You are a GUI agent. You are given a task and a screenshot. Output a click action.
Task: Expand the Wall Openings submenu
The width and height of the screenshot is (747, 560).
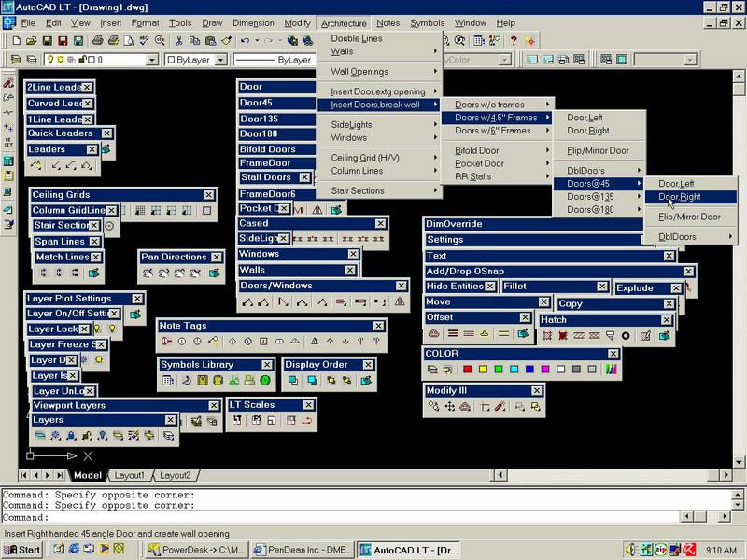pyautogui.click(x=380, y=72)
